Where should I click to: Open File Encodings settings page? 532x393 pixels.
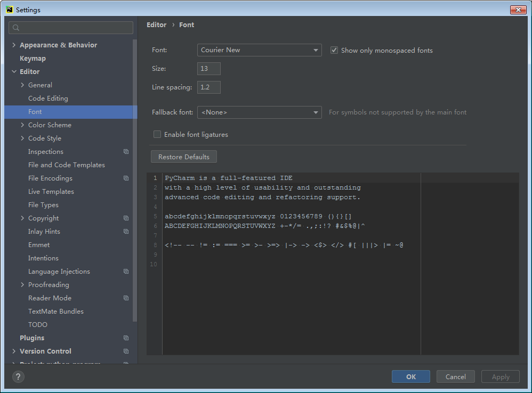[50, 178]
